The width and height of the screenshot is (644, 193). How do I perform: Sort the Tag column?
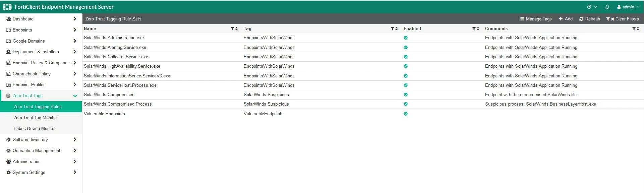(397, 29)
